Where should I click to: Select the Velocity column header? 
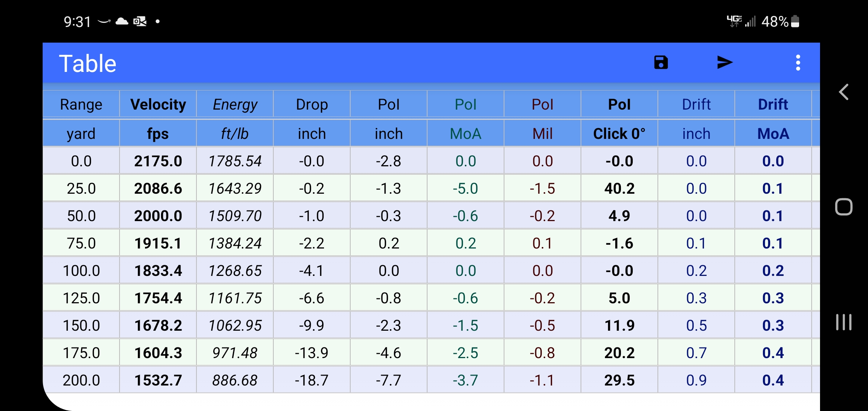(x=158, y=104)
